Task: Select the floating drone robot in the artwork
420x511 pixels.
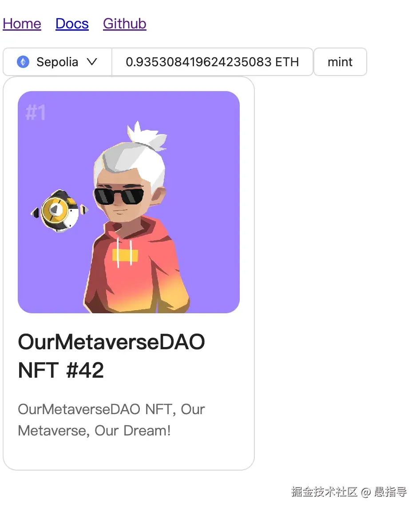Action: point(59,211)
